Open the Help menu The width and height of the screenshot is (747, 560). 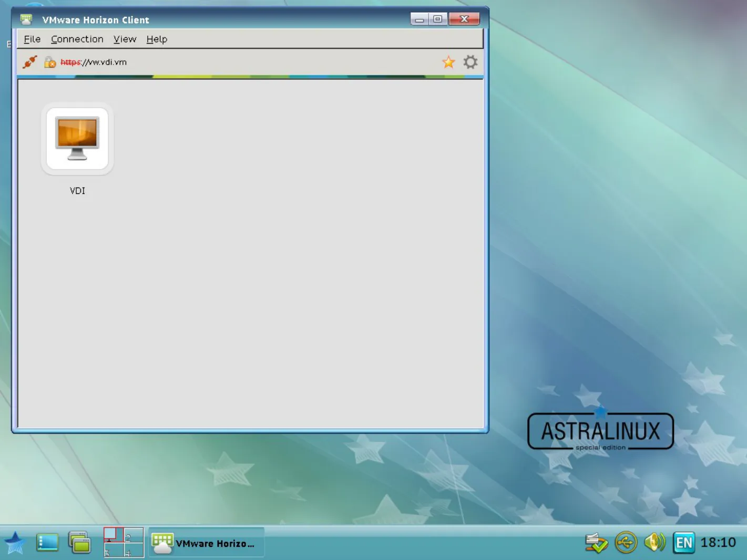point(157,39)
